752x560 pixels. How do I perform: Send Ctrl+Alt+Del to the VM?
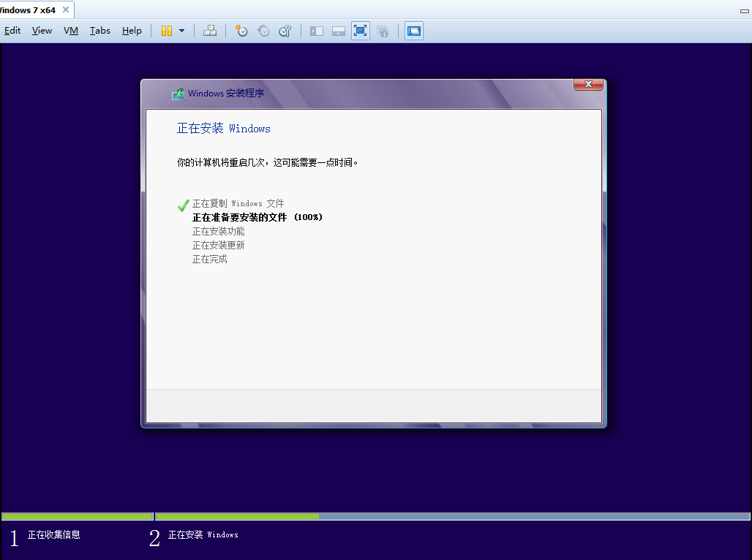[x=210, y=31]
